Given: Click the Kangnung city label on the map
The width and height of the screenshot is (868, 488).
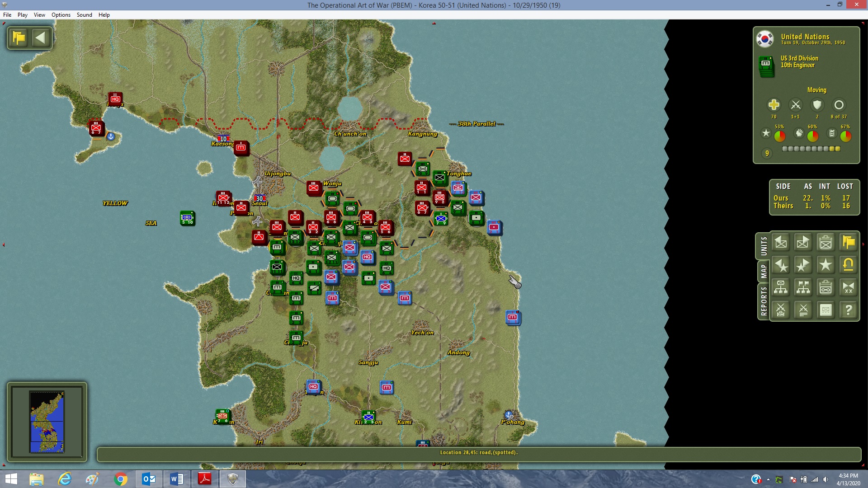Looking at the screenshot, I should tap(423, 134).
